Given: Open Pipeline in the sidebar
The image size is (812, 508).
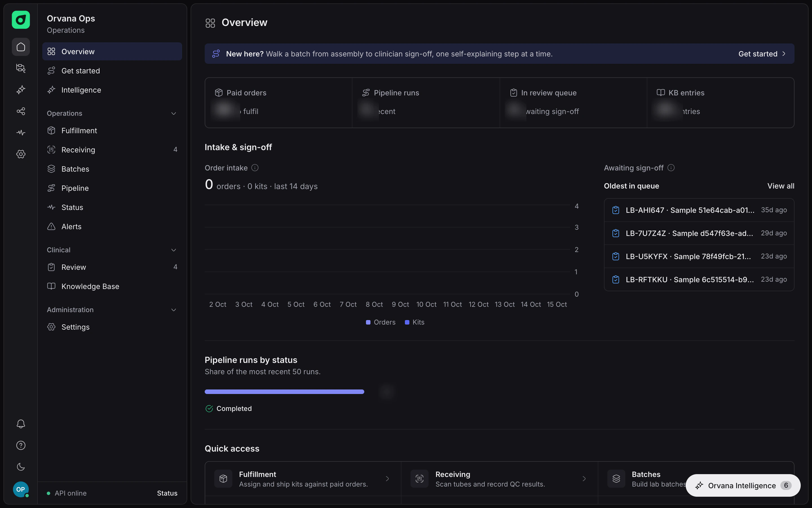Looking at the screenshot, I should pos(112,188).
